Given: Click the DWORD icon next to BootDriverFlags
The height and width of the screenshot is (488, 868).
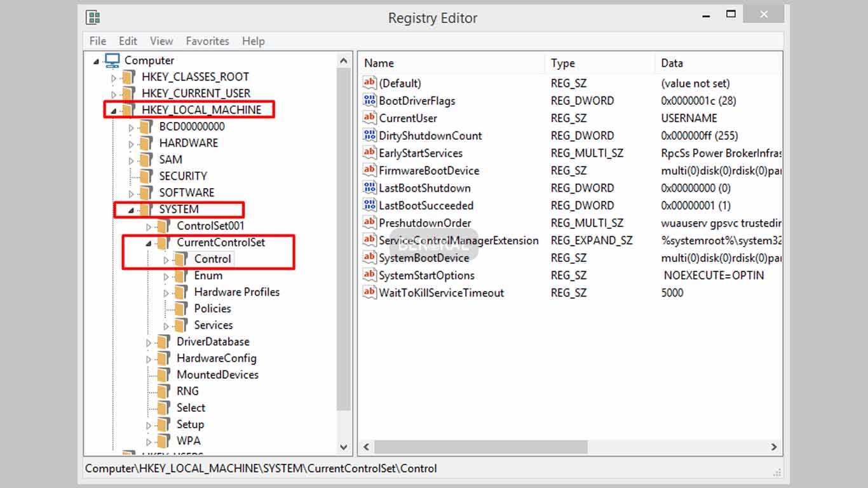Looking at the screenshot, I should (369, 100).
